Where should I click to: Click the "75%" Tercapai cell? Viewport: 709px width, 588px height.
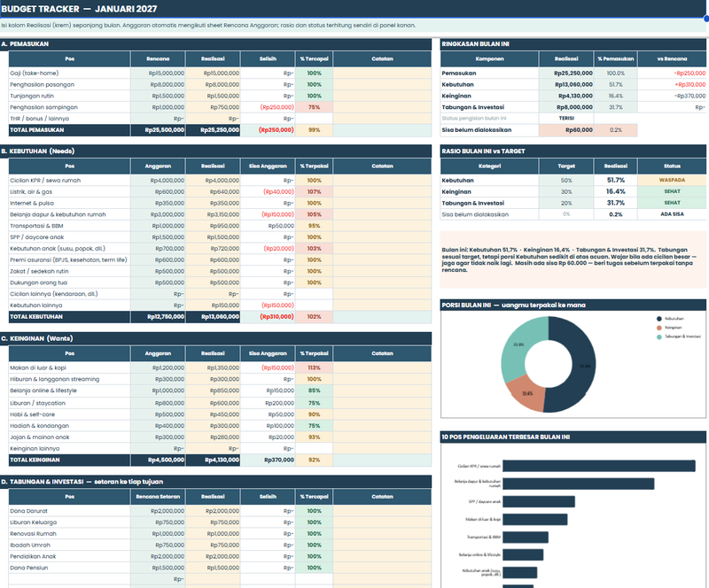(314, 107)
